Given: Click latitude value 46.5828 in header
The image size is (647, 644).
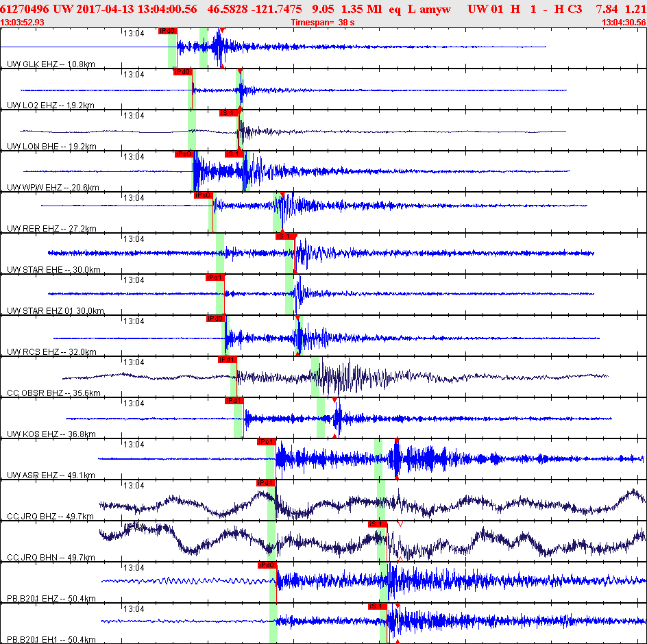Looking at the screenshot, I should pyautogui.click(x=228, y=9).
